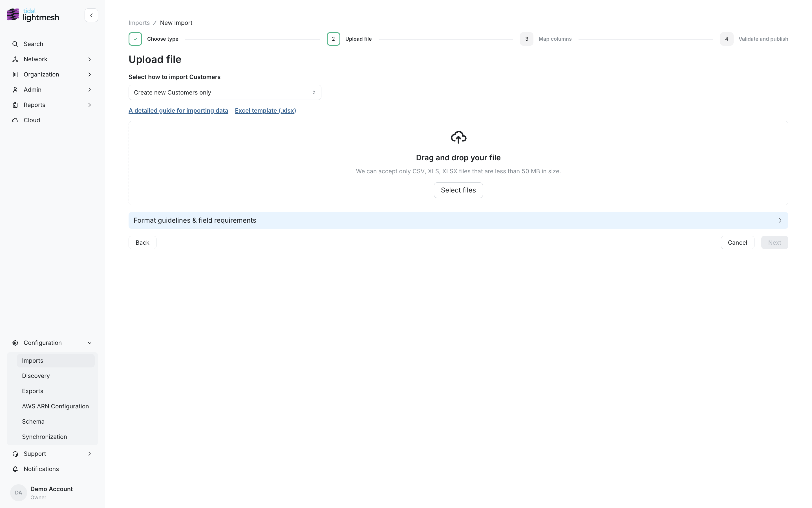Click the DA account avatar
812x508 pixels.
pos(18,492)
